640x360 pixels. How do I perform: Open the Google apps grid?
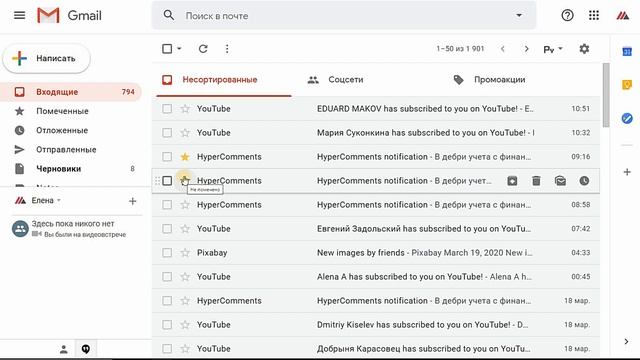click(x=594, y=16)
